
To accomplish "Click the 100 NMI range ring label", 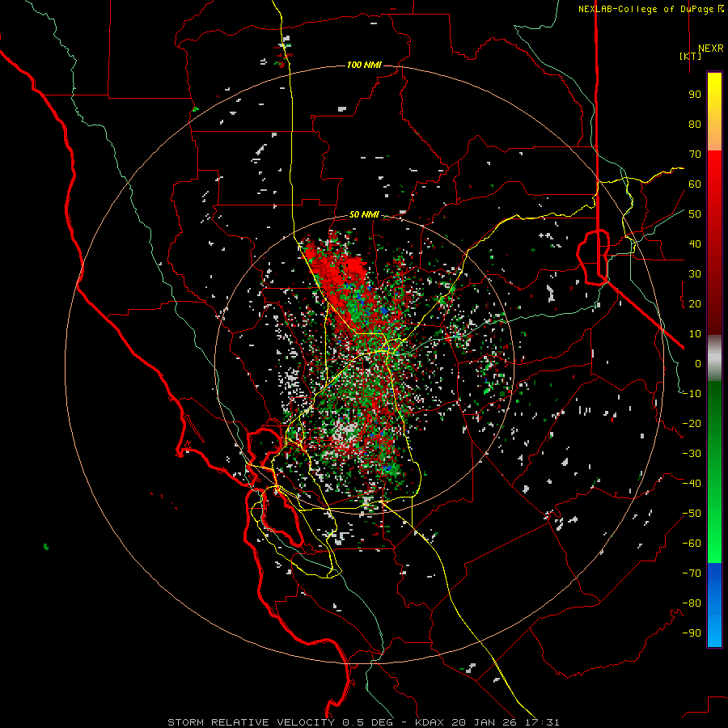I will click(364, 65).
